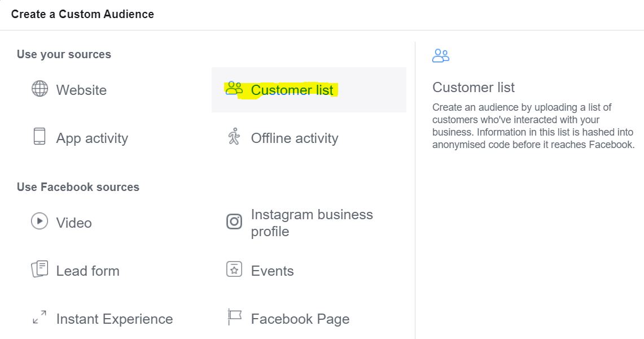
Task: Click the App activity phone icon
Action: coord(40,136)
